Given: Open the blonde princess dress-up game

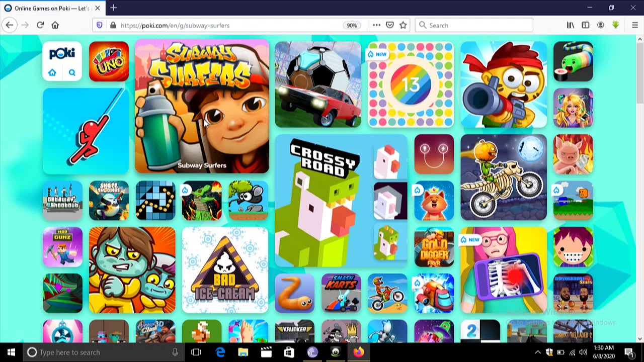Looking at the screenshot, I should (573, 108).
